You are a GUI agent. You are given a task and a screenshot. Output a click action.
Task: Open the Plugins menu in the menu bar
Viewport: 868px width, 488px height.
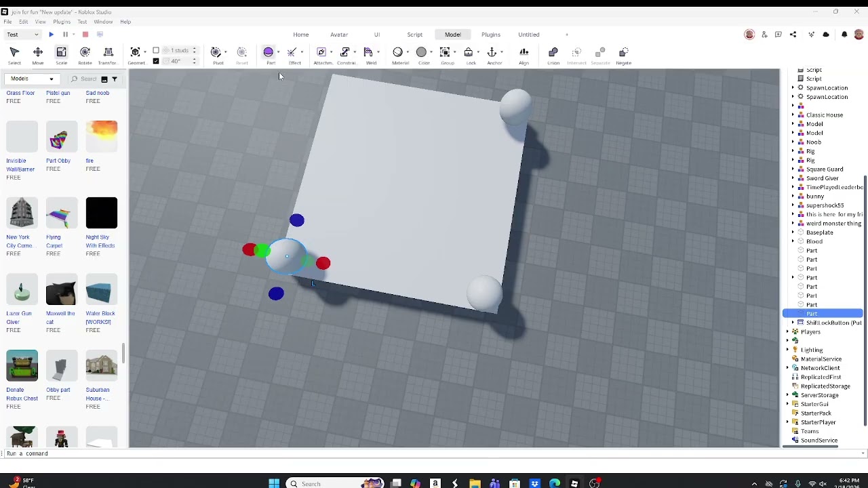coord(62,22)
